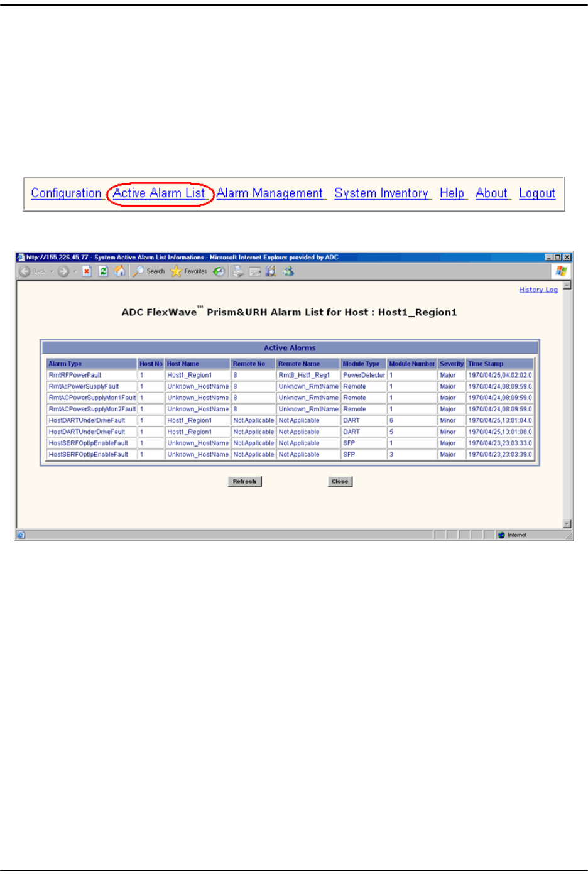Click the Mail toolbar icon

(x=255, y=271)
